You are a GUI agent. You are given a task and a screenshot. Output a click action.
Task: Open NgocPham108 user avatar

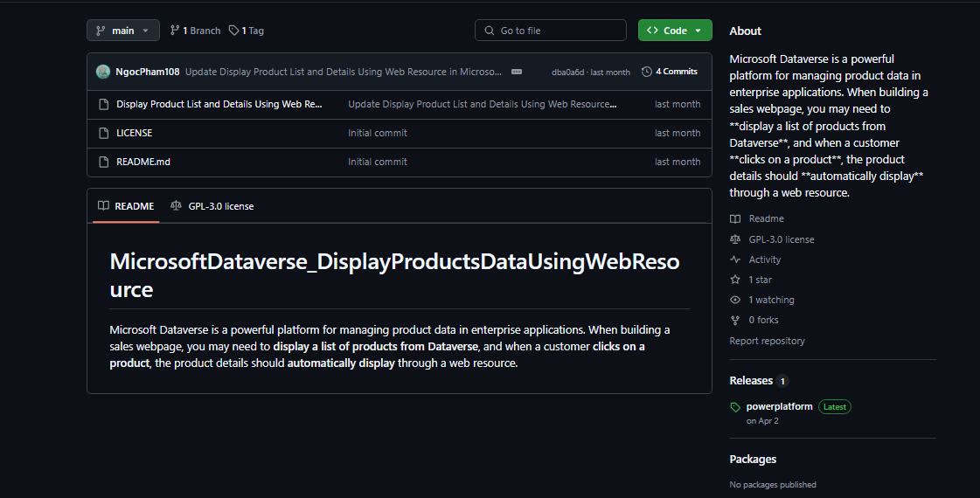(x=103, y=72)
